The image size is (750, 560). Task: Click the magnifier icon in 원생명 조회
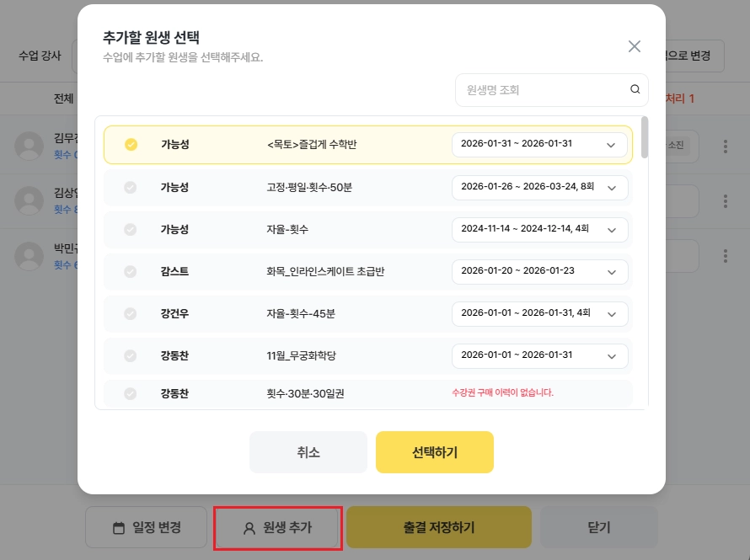coord(635,90)
